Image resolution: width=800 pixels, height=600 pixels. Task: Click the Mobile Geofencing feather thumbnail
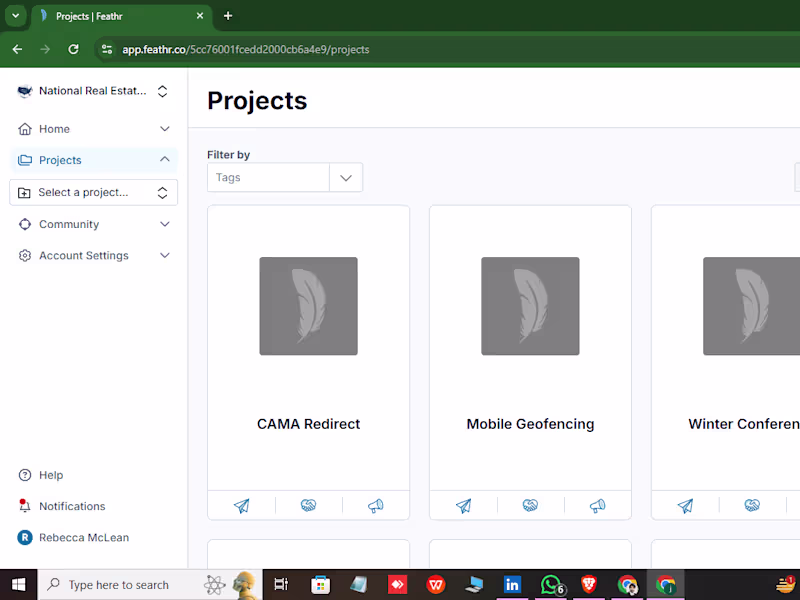tap(530, 306)
